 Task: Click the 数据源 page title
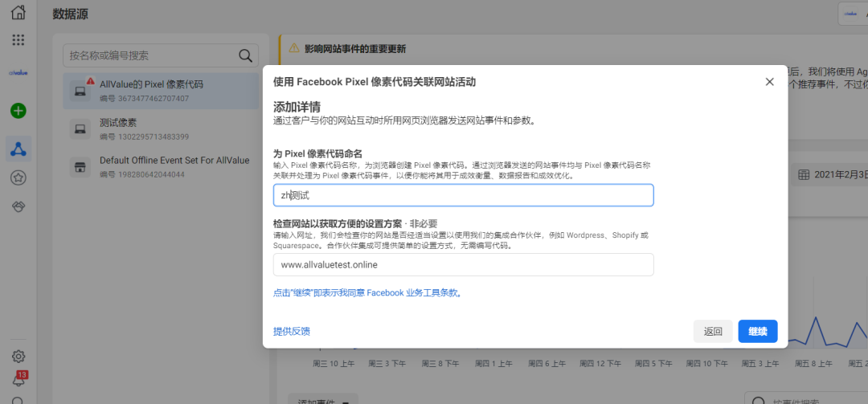click(x=70, y=14)
